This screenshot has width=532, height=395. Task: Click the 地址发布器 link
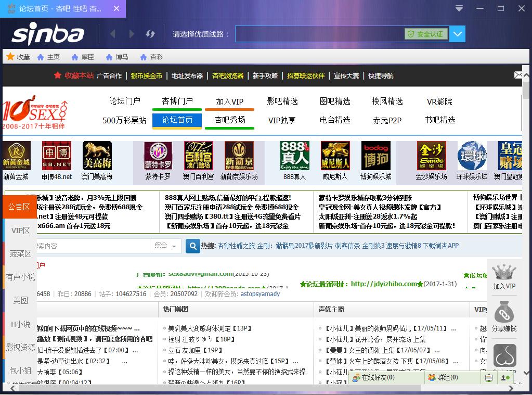187,76
